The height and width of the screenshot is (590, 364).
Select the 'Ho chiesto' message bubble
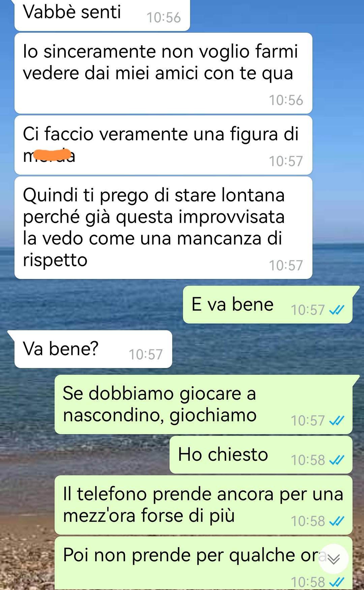261,455
